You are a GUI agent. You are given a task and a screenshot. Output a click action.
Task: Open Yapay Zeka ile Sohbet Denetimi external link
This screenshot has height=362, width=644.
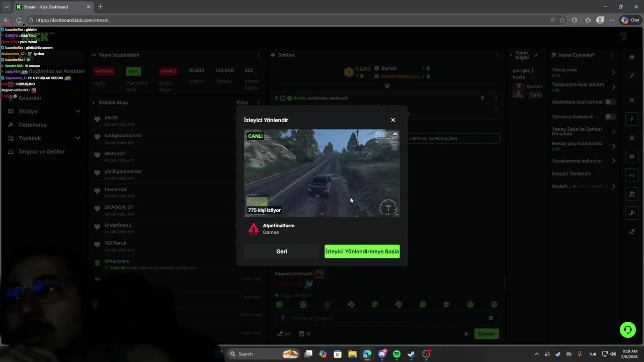[613, 131]
